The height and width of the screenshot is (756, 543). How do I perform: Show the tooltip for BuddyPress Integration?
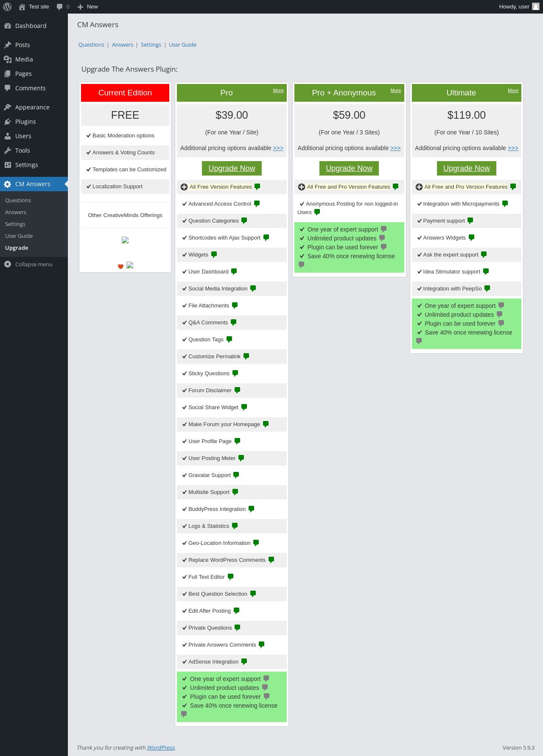pyautogui.click(x=252, y=509)
